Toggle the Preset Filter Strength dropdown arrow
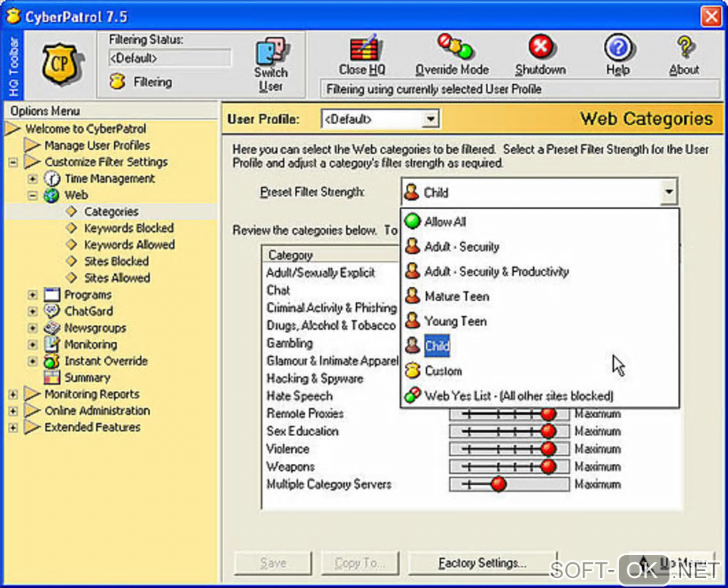Image resolution: width=728 pixels, height=588 pixels. click(668, 192)
